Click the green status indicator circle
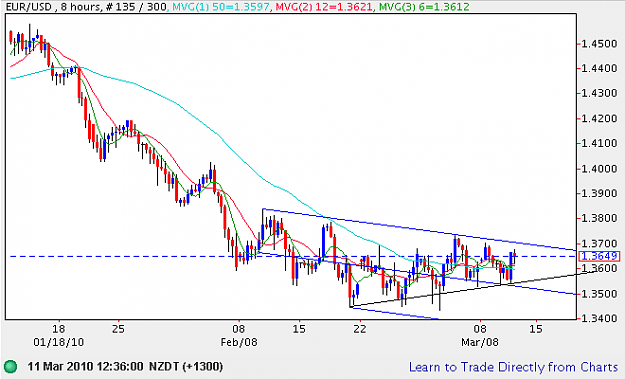The width and height of the screenshot is (625, 379). (11, 366)
